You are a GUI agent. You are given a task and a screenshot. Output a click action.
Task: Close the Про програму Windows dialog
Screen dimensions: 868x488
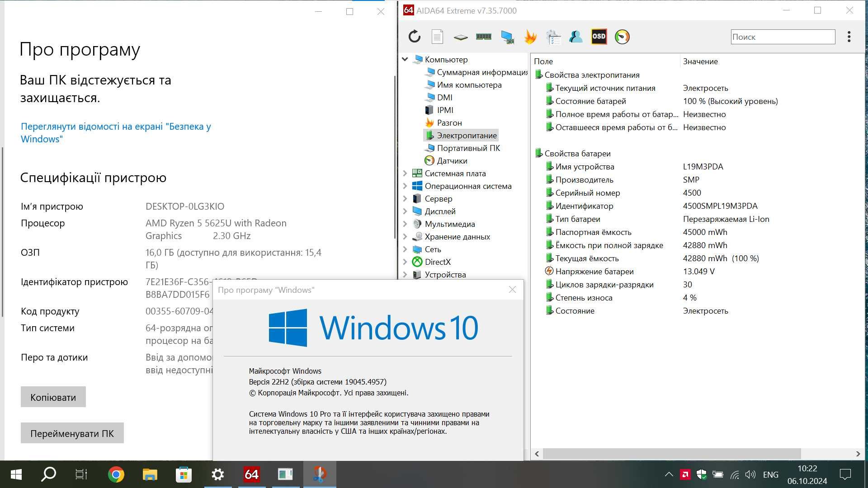(x=512, y=290)
